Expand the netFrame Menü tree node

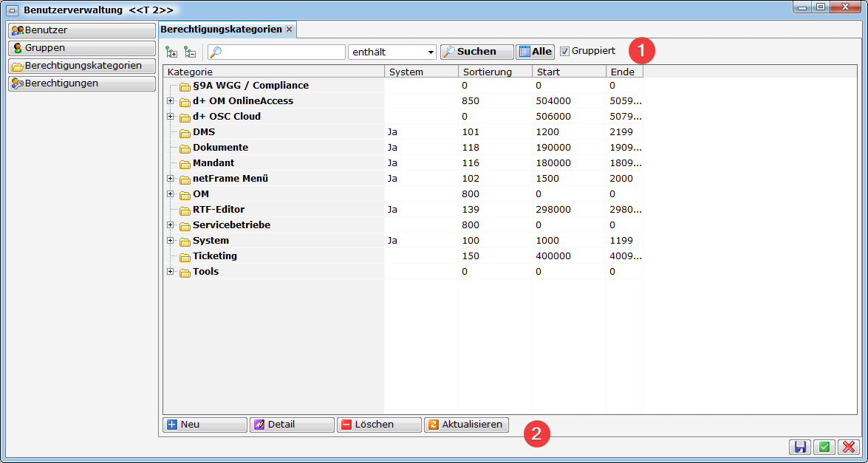click(x=170, y=179)
